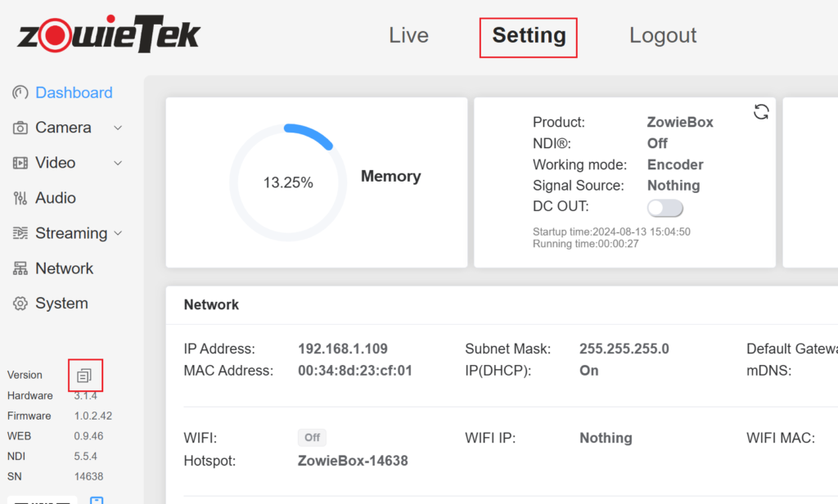Image resolution: width=838 pixels, height=504 pixels.
Task: Open the Network menu item label
Action: (65, 269)
